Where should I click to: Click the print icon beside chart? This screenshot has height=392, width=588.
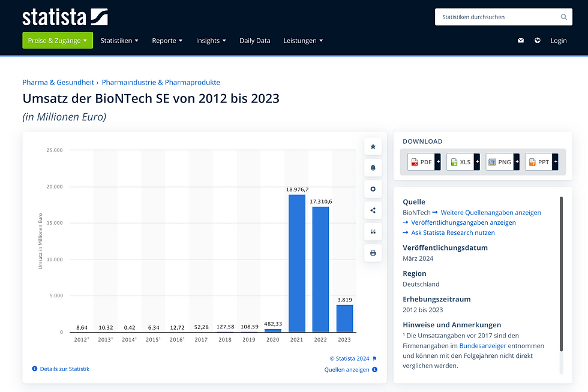click(373, 253)
